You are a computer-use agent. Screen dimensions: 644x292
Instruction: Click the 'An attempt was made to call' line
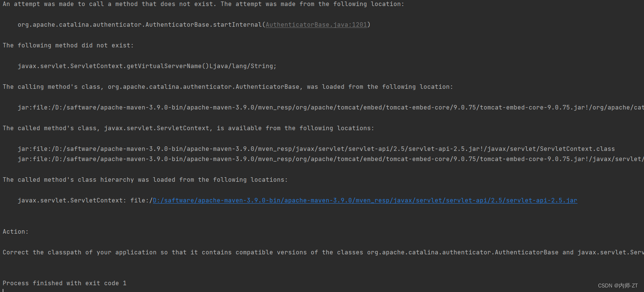coord(203,4)
